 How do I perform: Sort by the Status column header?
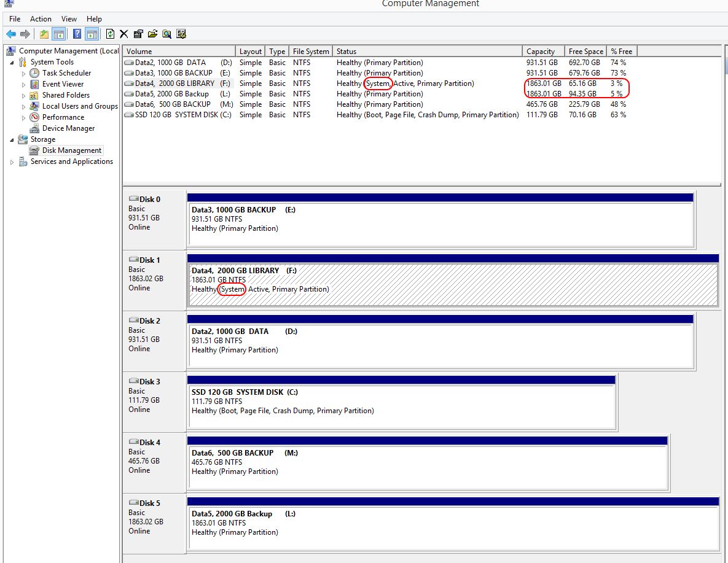click(x=428, y=51)
